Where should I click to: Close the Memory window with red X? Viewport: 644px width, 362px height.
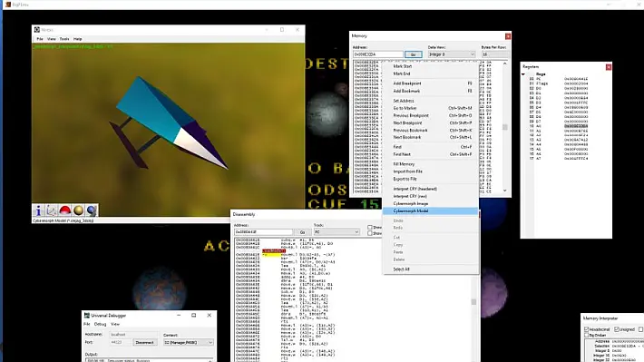(x=508, y=36)
